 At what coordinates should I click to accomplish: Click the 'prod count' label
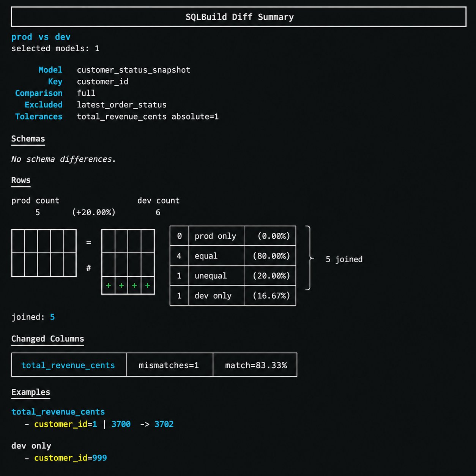pyautogui.click(x=35, y=200)
